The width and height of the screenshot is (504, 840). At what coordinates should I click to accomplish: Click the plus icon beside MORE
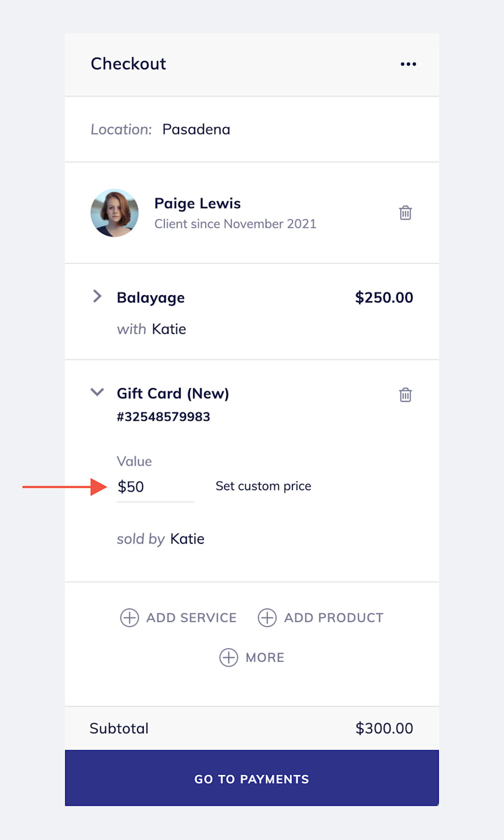tap(228, 657)
